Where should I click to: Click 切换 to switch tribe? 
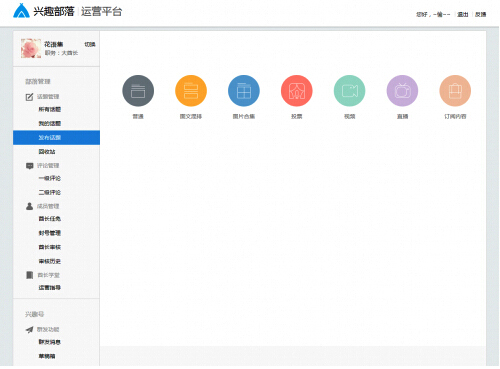[90, 44]
